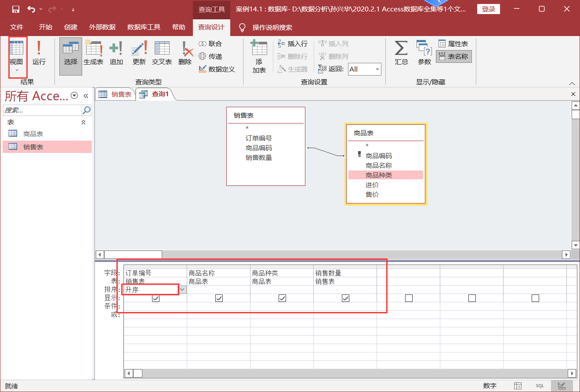The width and height of the screenshot is (580, 392).
Task: Click vertical scrollbar down arrow of table pane
Action: click(x=576, y=245)
